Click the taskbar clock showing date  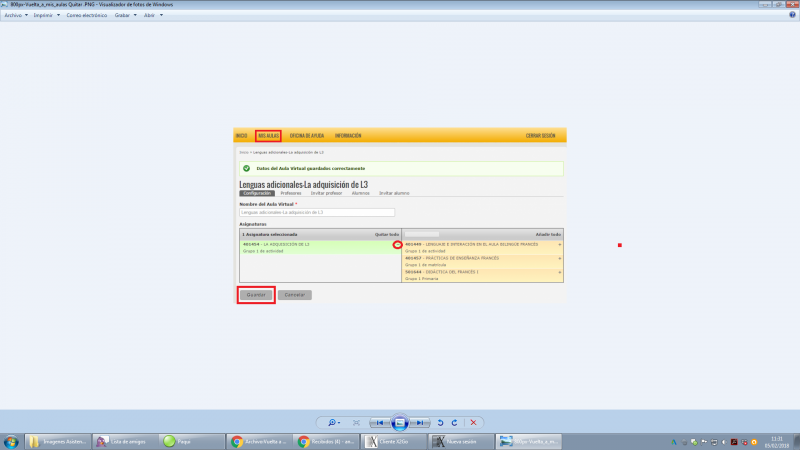pyautogui.click(x=776, y=441)
